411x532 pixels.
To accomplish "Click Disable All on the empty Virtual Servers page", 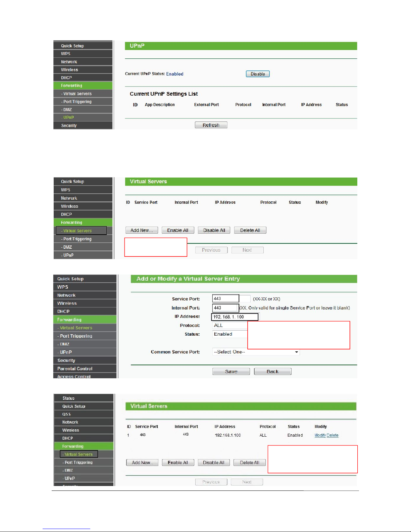I will click(214, 230).
